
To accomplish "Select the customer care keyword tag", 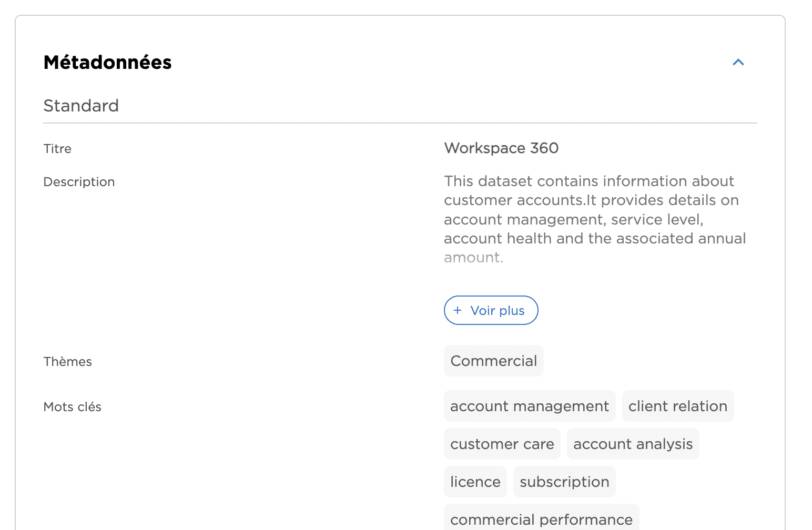I will coord(502,444).
